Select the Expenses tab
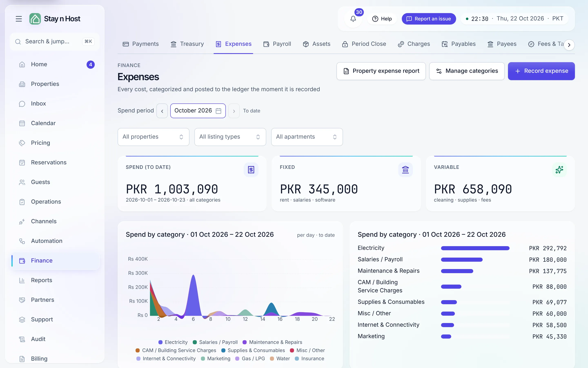588x368 pixels. [x=234, y=44]
